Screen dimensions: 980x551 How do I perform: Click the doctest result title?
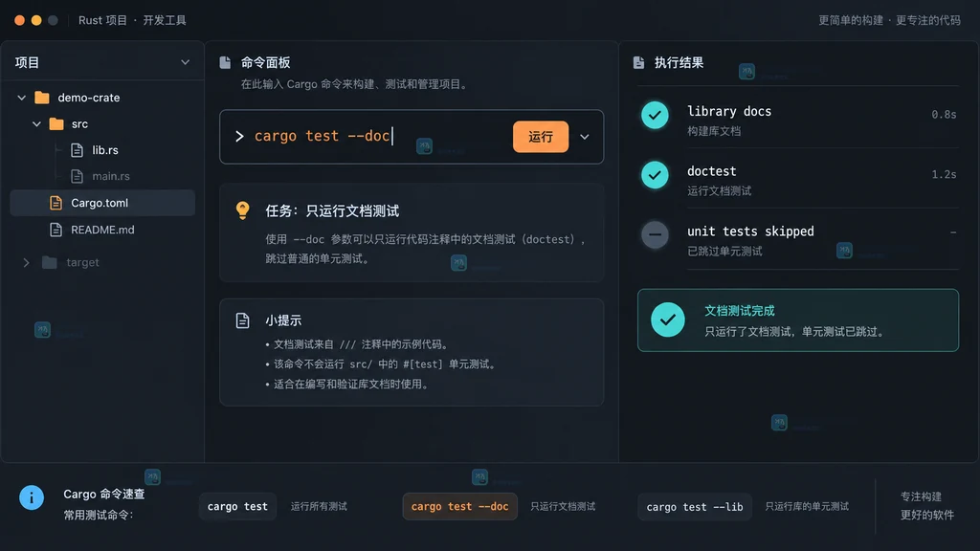click(x=712, y=171)
